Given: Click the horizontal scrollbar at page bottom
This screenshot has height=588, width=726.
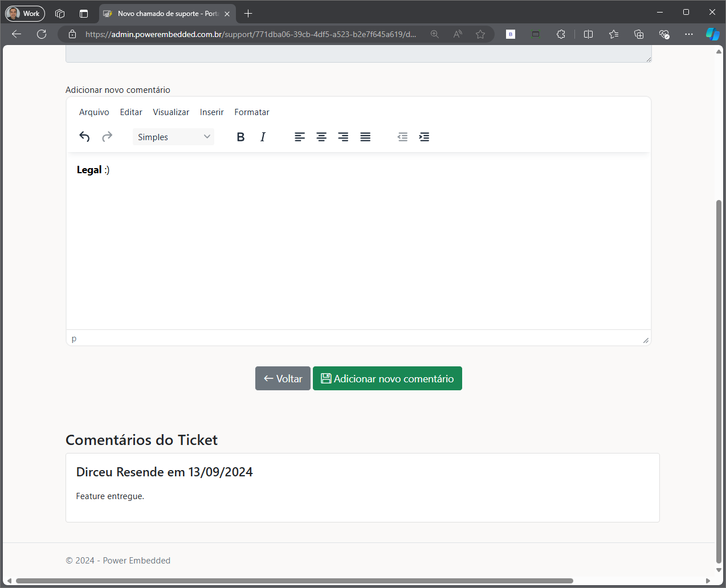Looking at the screenshot, I should point(294,581).
